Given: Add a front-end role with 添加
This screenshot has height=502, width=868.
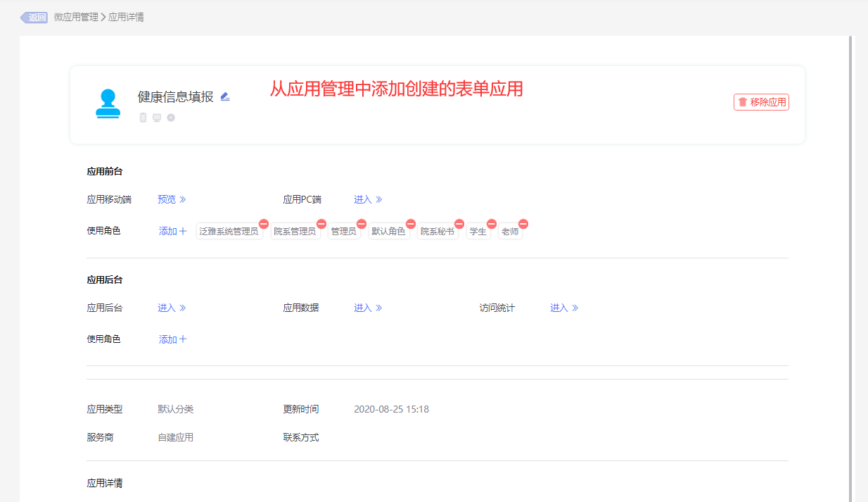Looking at the screenshot, I should (x=173, y=231).
